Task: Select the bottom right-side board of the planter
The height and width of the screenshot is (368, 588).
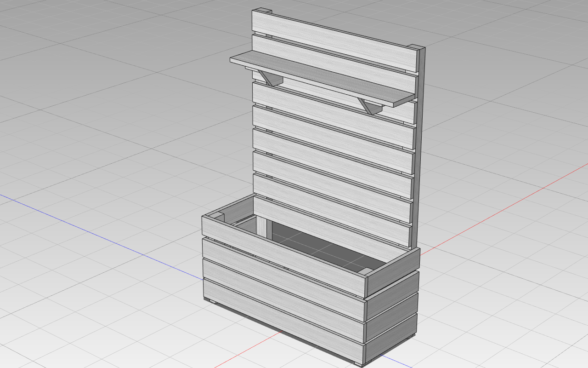Action: tap(391, 339)
